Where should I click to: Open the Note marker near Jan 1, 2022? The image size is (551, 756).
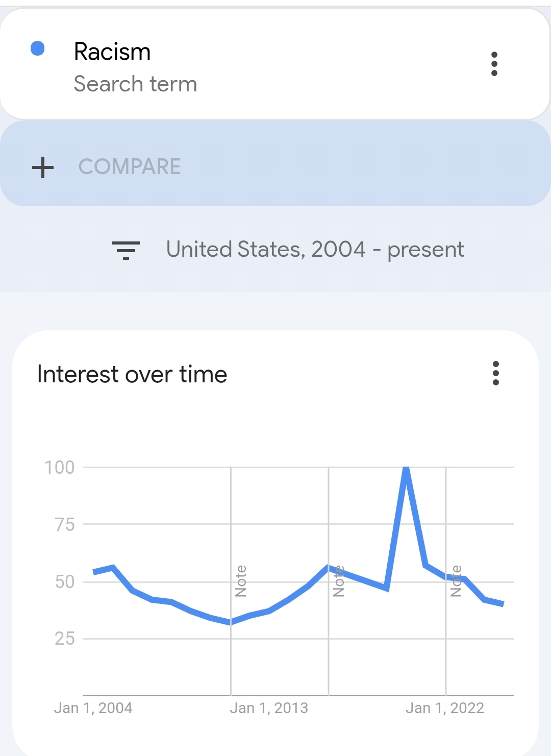click(456, 581)
